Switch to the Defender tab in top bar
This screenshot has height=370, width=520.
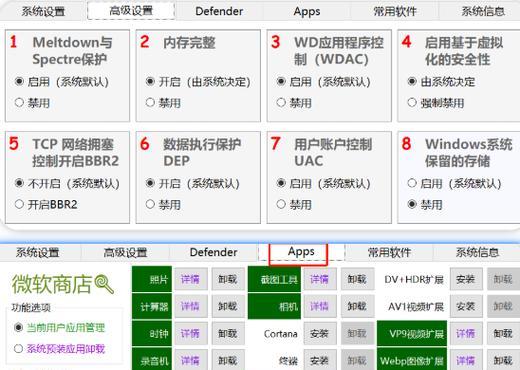click(x=219, y=11)
